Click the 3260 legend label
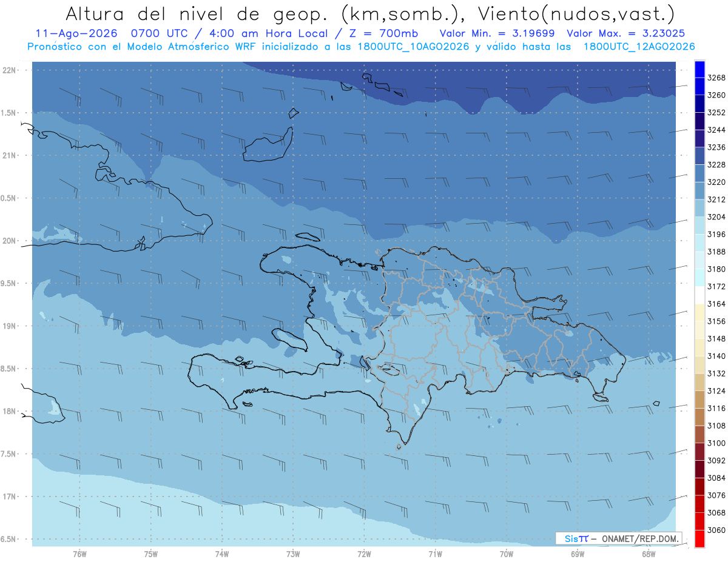 point(716,95)
